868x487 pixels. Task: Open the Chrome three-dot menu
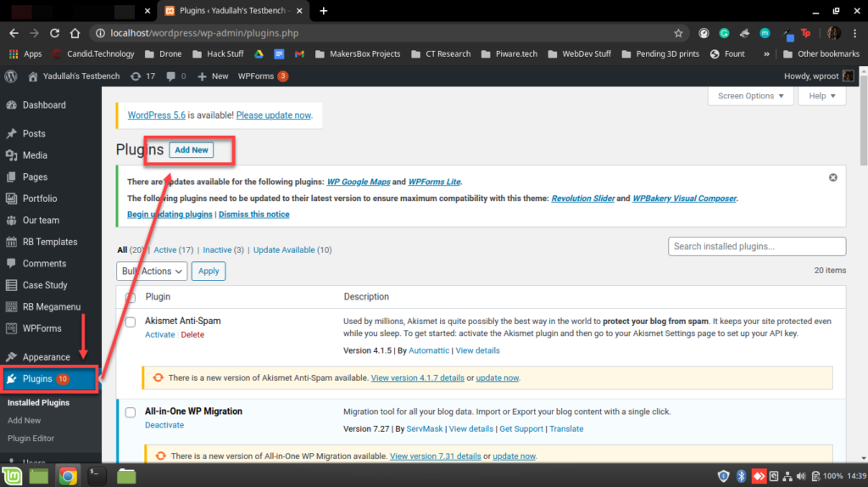pos(854,33)
